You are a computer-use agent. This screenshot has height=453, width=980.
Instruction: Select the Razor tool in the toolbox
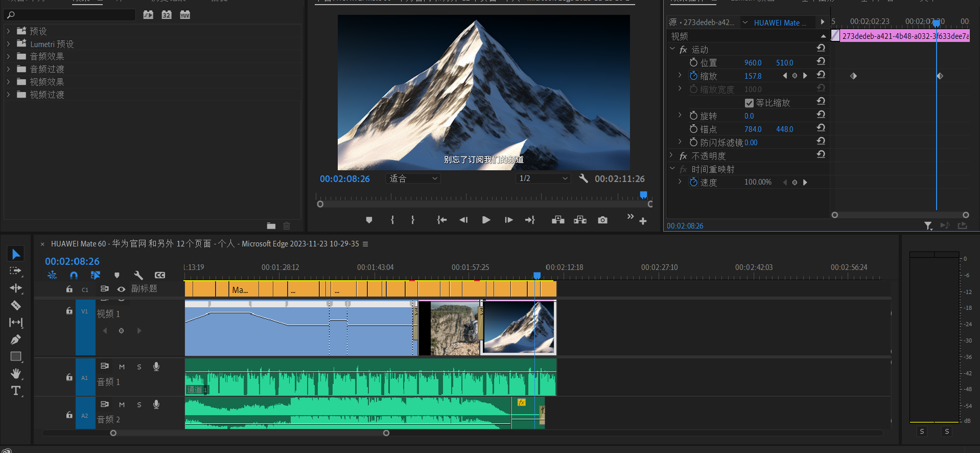[x=16, y=305]
